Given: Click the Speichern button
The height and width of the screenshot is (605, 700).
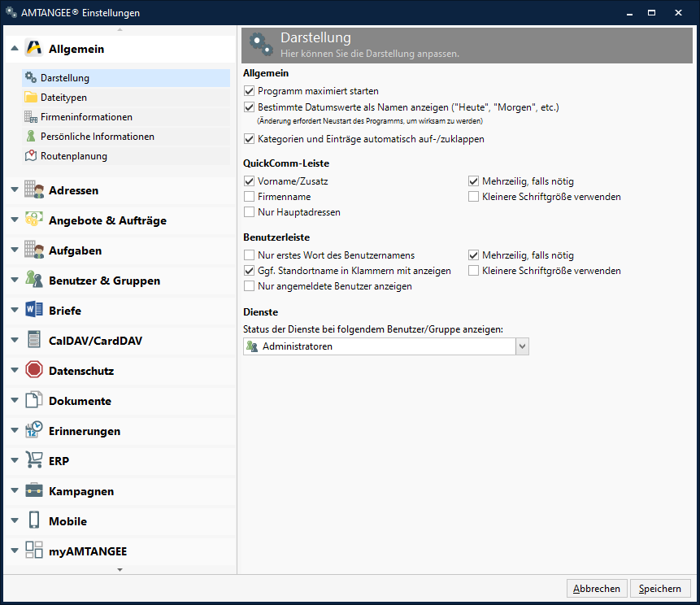Looking at the screenshot, I should (x=660, y=589).
